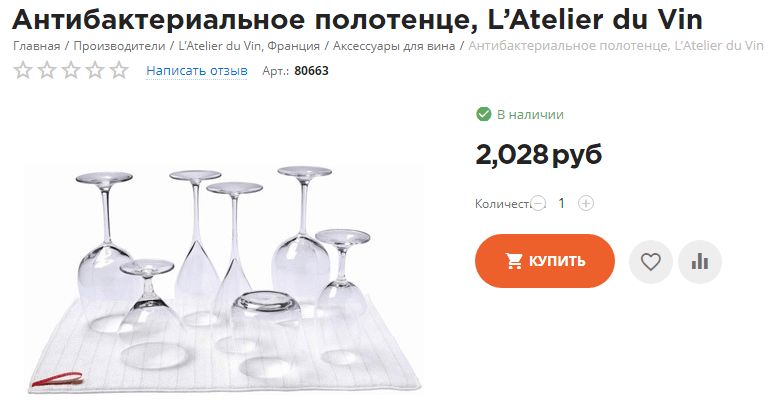Screen dimensions: 780x408
Task: Click the 2,028 руб price
Action: pos(539,154)
